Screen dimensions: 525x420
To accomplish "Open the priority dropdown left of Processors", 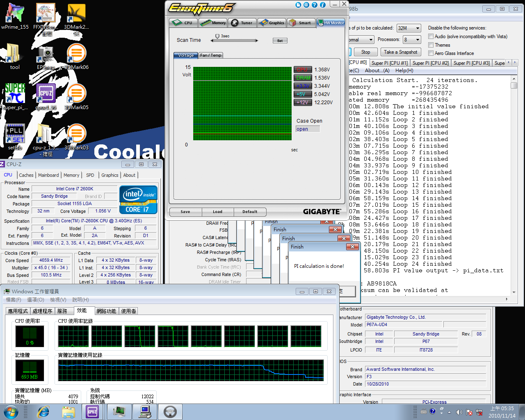I will coord(361,39).
